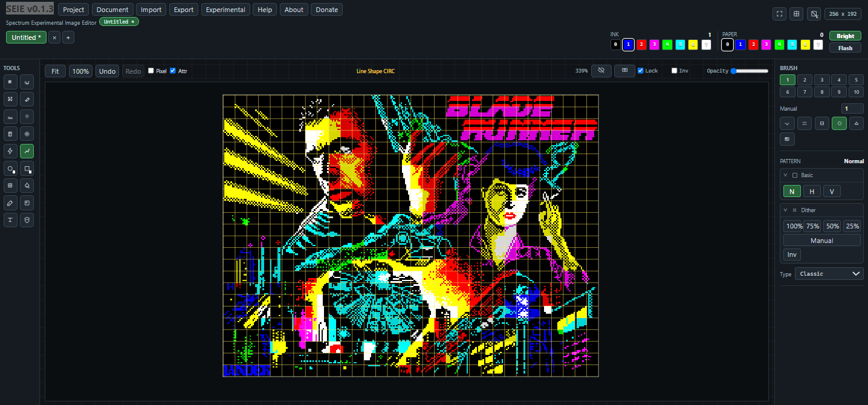This screenshot has width=868, height=405.
Task: Click the top-right grid icon button
Action: [797, 14]
